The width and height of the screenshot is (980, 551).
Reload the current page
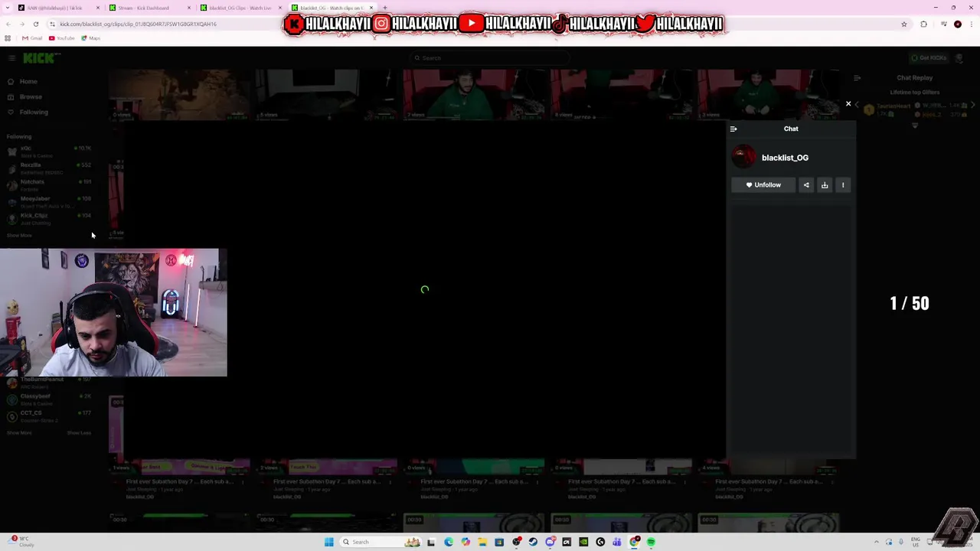pos(35,24)
